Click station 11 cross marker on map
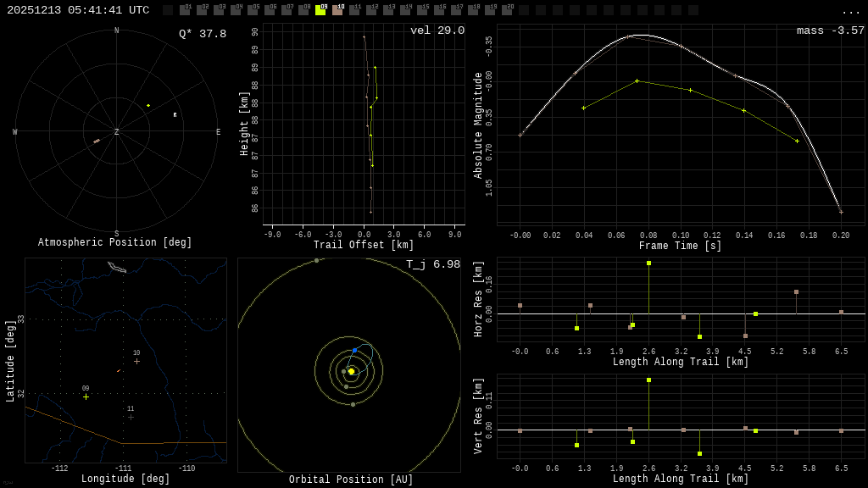The height and width of the screenshot is (488, 868). (x=131, y=417)
